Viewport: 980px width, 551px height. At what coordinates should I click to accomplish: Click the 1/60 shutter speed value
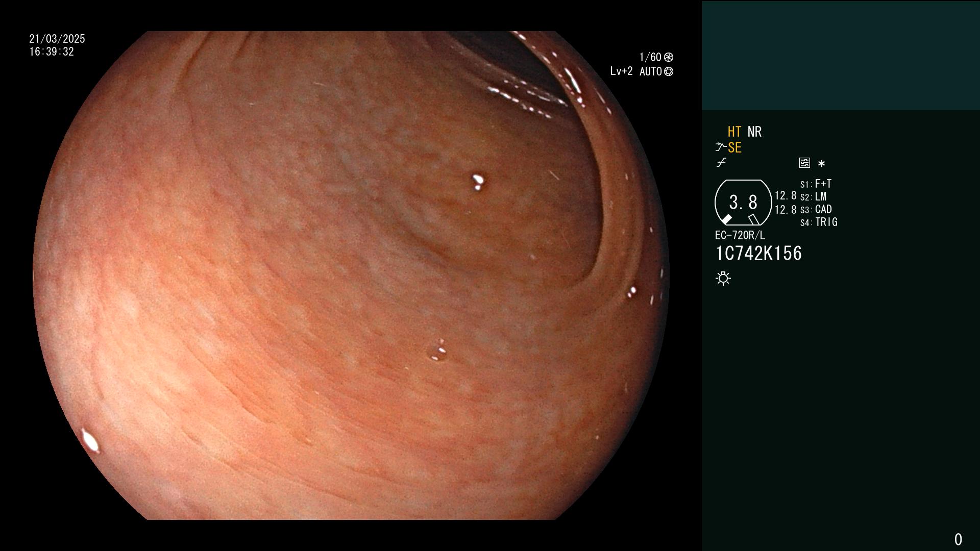[650, 57]
